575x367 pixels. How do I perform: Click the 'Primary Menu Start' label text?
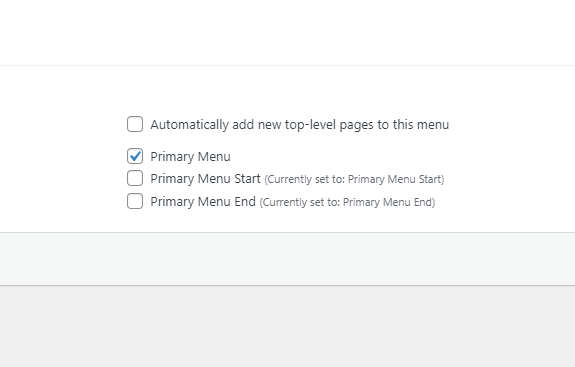[205, 179]
